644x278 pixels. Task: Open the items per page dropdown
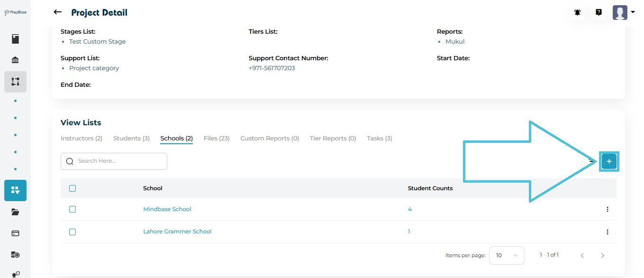pos(506,255)
